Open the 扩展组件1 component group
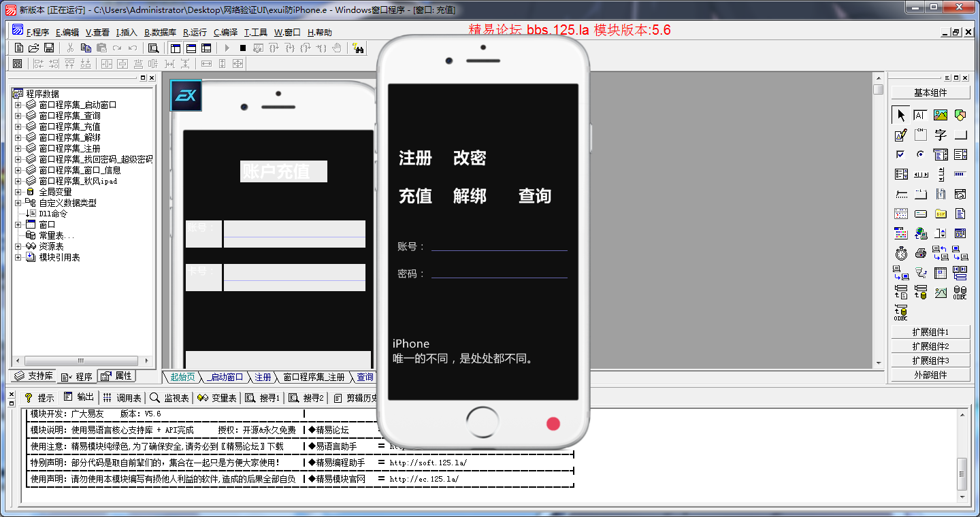Image resolution: width=980 pixels, height=517 pixels. [930, 332]
